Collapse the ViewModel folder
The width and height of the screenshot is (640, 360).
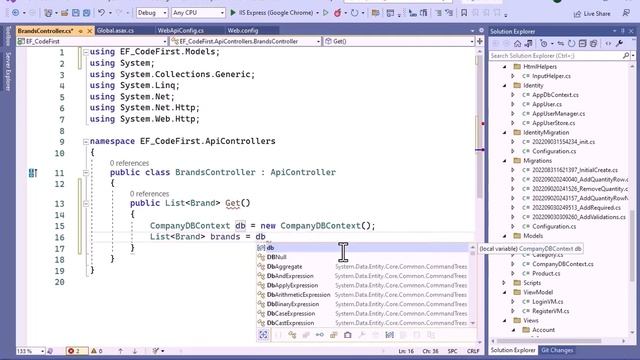pyautogui.click(x=504, y=292)
